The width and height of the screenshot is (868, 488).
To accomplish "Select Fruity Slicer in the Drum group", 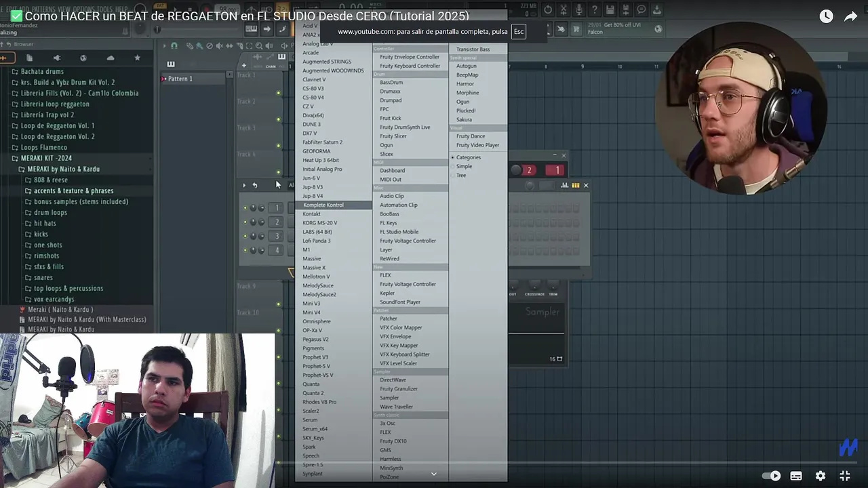I will point(393,136).
